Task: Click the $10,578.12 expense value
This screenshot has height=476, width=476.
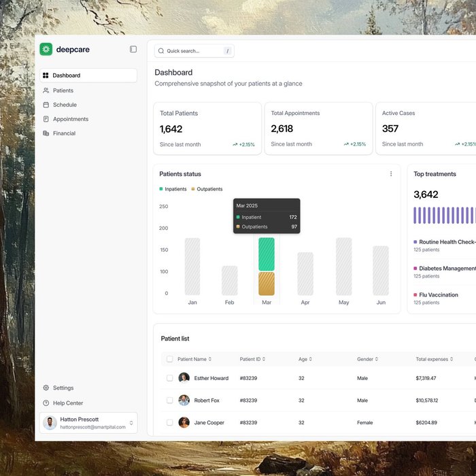Action: click(427, 400)
